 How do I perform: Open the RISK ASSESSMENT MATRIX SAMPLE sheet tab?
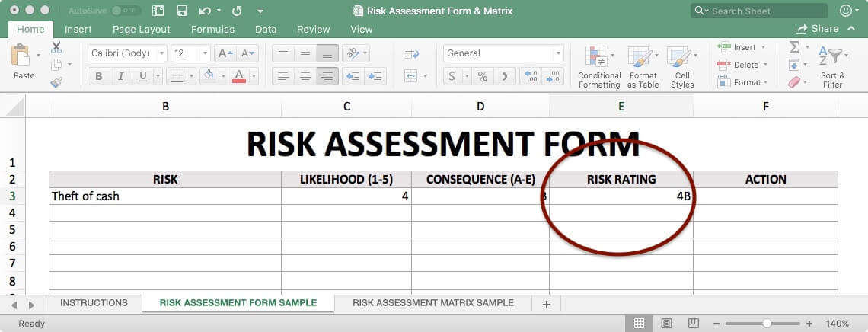click(x=433, y=302)
